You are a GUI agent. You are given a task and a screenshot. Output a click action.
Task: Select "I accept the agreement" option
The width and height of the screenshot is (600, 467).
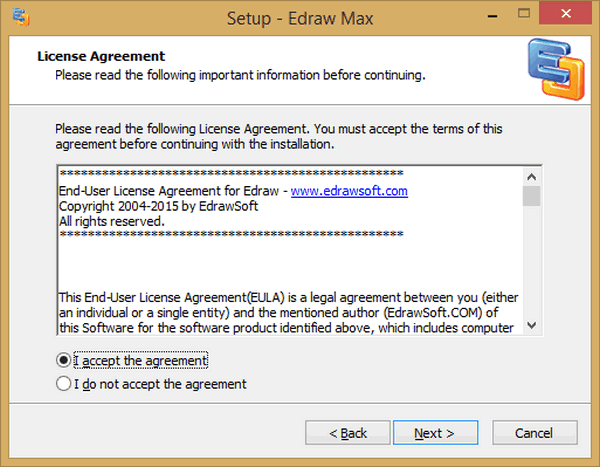coord(65,360)
